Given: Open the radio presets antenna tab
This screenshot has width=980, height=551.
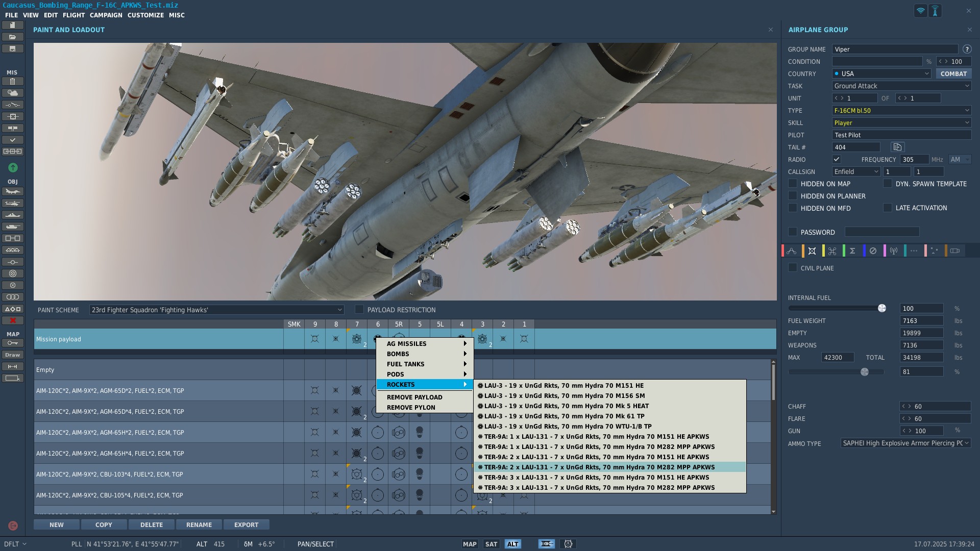Looking at the screenshot, I should pos(893,251).
